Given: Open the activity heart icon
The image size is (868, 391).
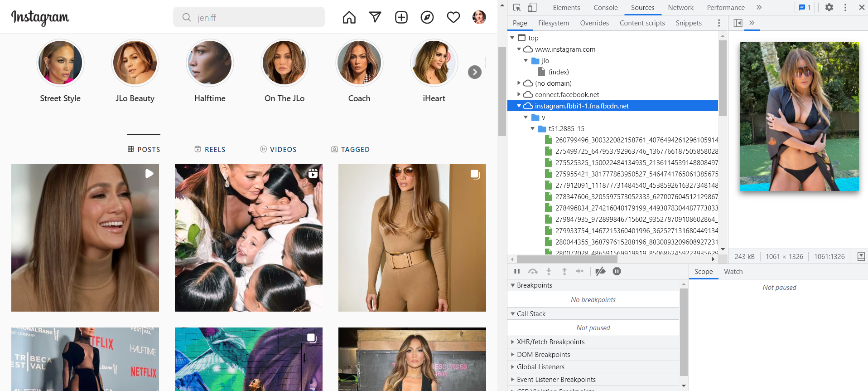Looking at the screenshot, I should (453, 17).
